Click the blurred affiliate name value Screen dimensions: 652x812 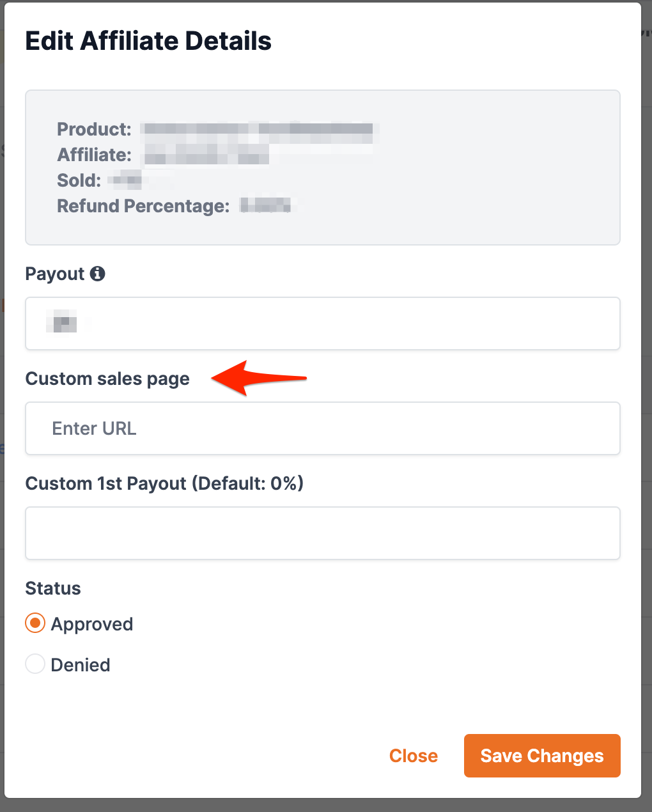coord(206,155)
